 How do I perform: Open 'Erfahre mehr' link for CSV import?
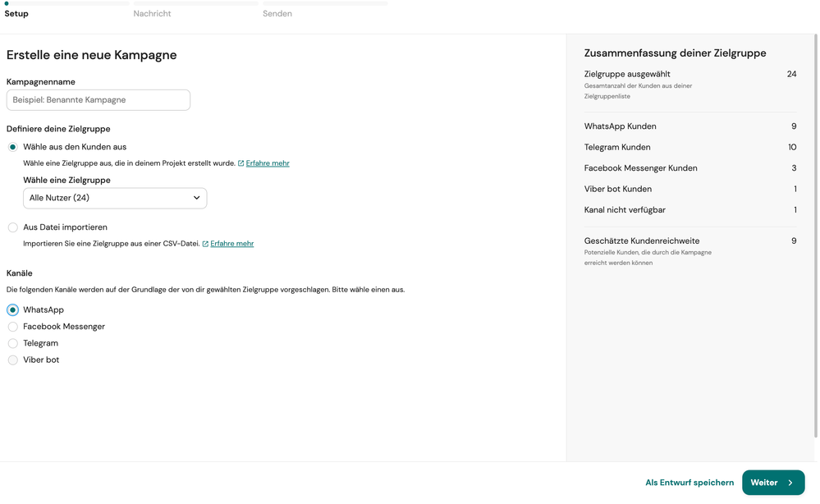231,244
